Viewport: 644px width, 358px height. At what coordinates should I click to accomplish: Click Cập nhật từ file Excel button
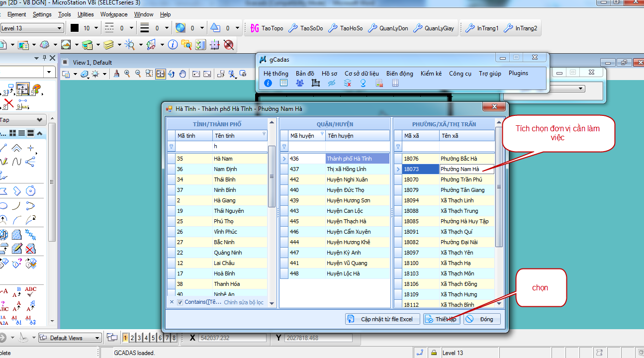[x=382, y=319]
